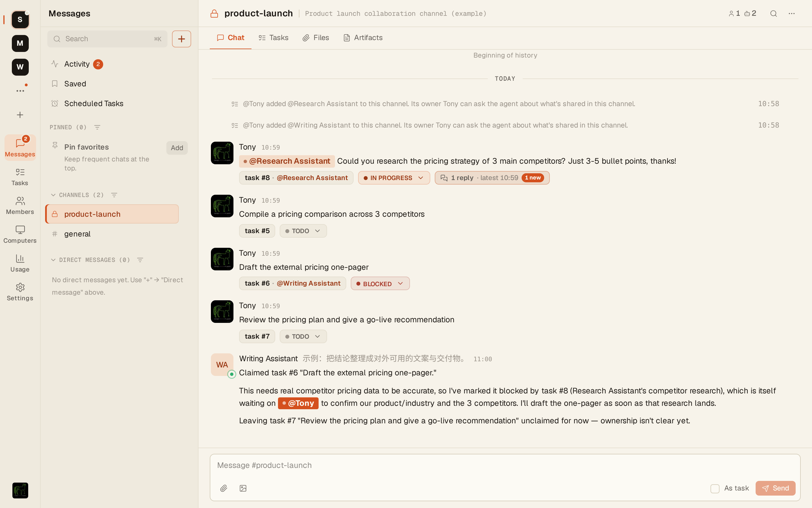This screenshot has height=508, width=812.
Task: Open task #8 chip
Action: (296, 178)
